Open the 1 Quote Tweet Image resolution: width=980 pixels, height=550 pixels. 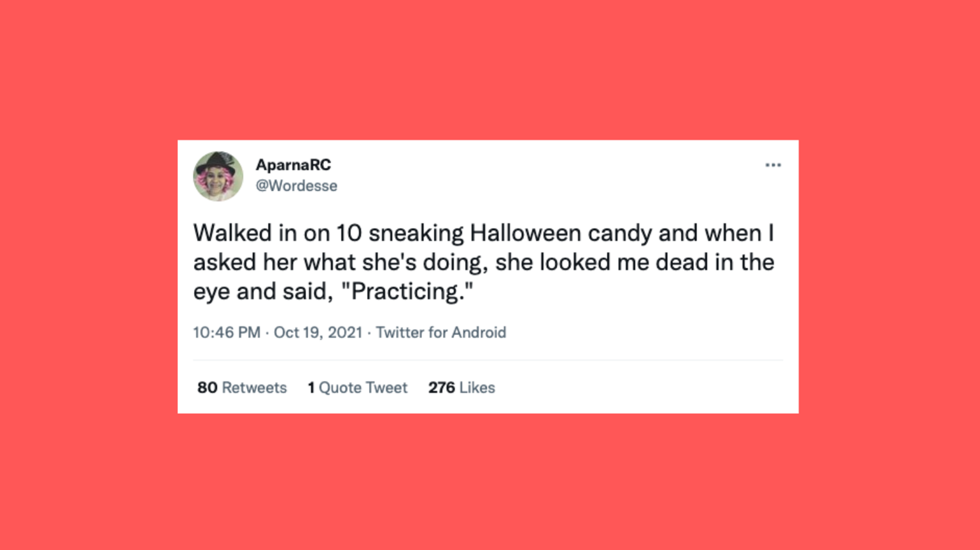pos(357,387)
